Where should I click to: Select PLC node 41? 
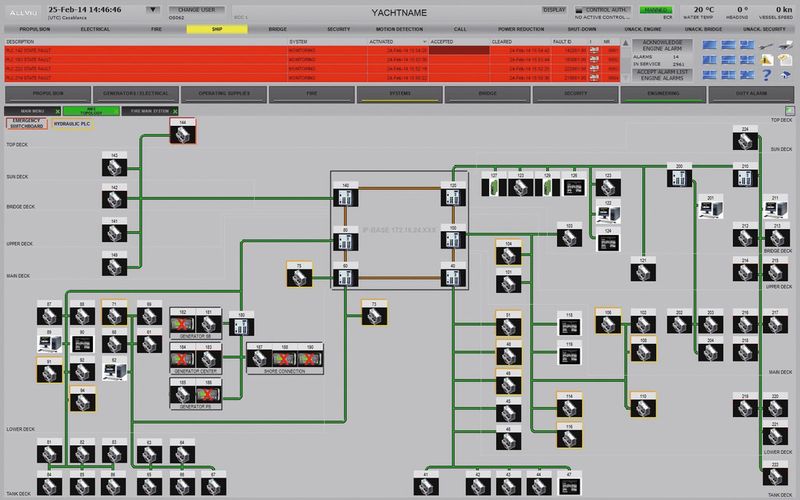coord(426,483)
